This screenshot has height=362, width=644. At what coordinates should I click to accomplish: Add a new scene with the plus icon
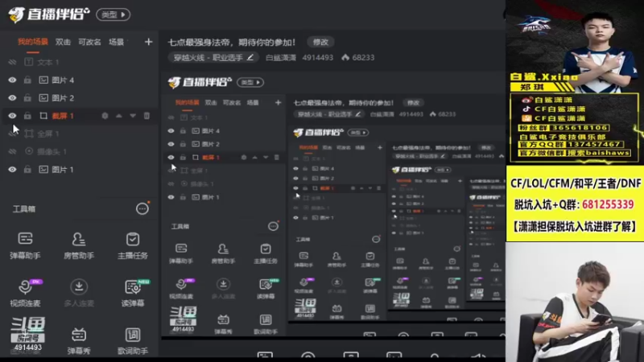pos(148,42)
